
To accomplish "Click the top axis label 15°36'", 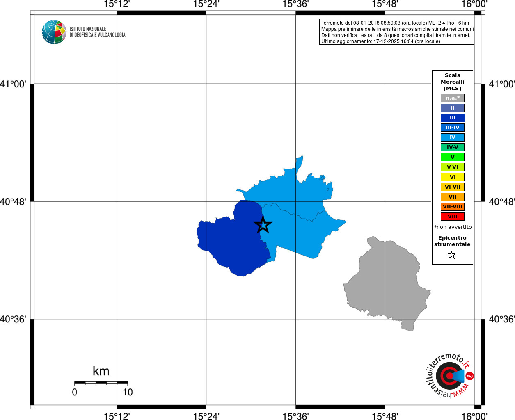I will (295, 4).
